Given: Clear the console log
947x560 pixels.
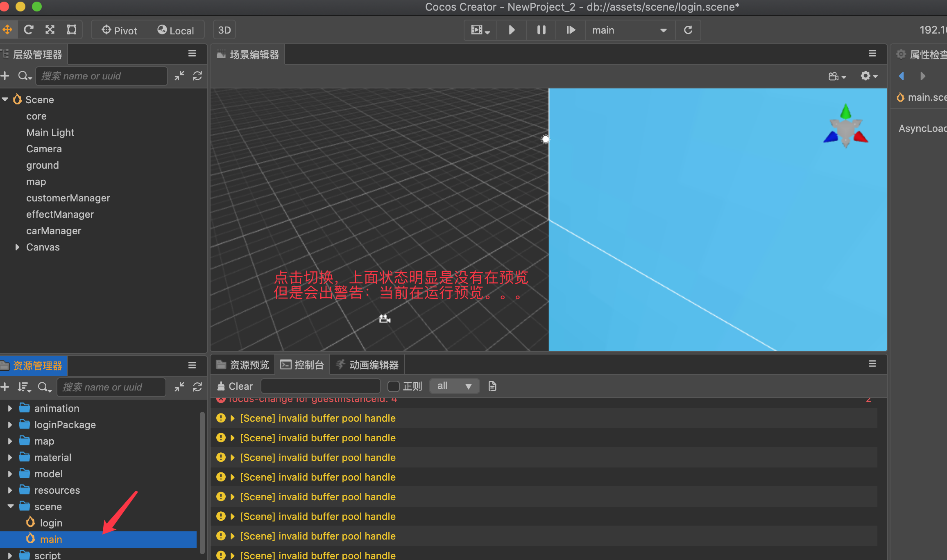Looking at the screenshot, I should click(x=235, y=386).
